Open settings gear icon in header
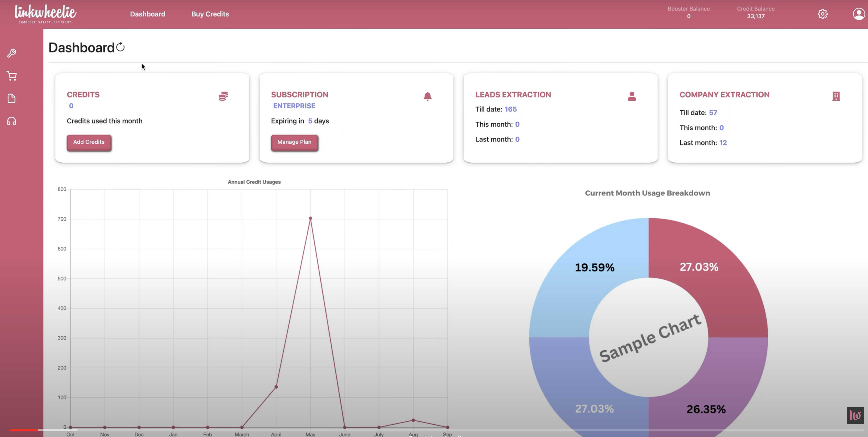This screenshot has width=868, height=437. pyautogui.click(x=823, y=14)
